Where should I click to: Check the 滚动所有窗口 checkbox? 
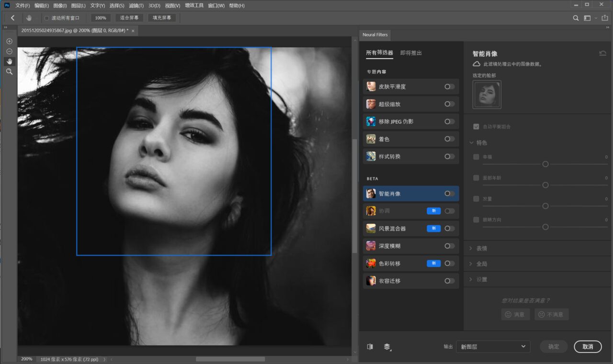point(47,18)
